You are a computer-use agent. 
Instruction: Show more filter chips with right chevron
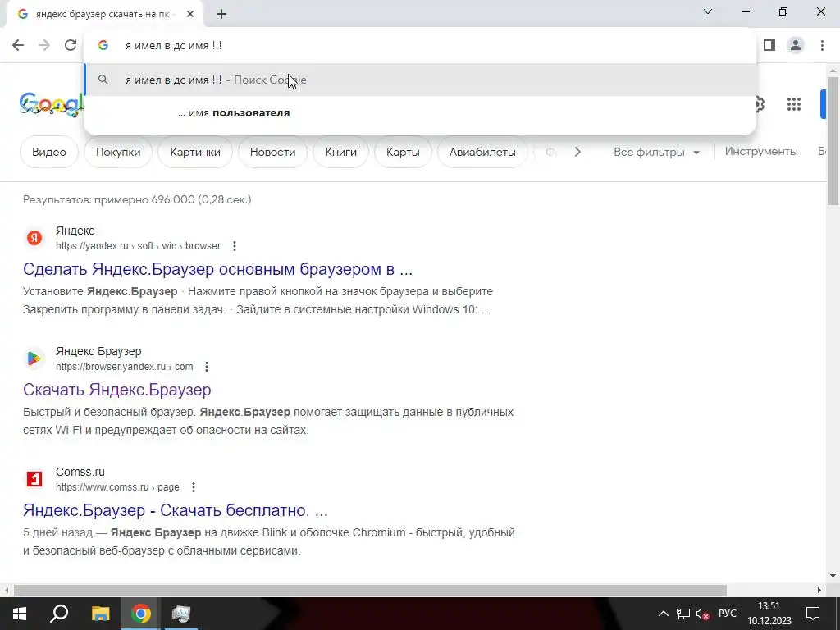577,152
